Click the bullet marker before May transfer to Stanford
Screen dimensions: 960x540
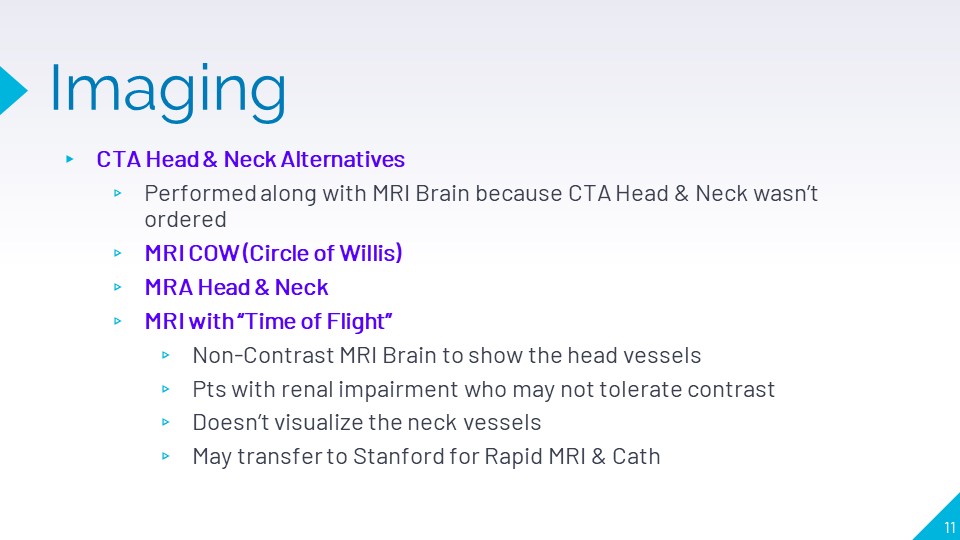[x=166, y=458]
